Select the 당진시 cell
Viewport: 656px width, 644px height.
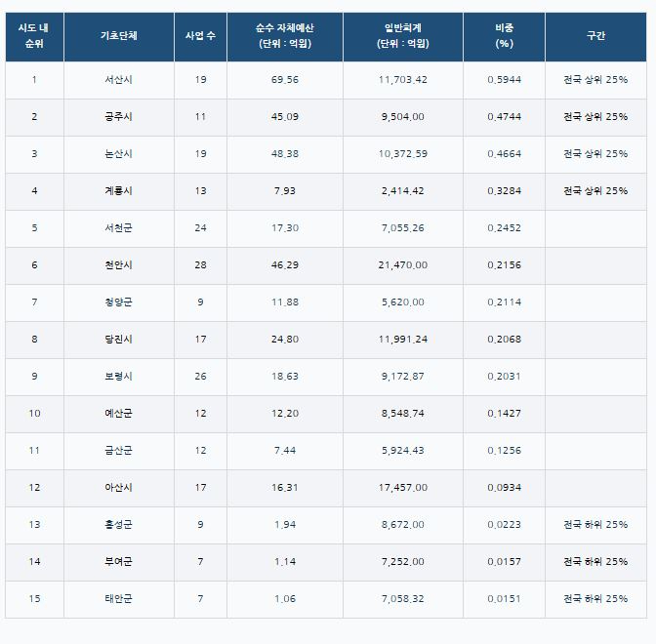coord(119,340)
